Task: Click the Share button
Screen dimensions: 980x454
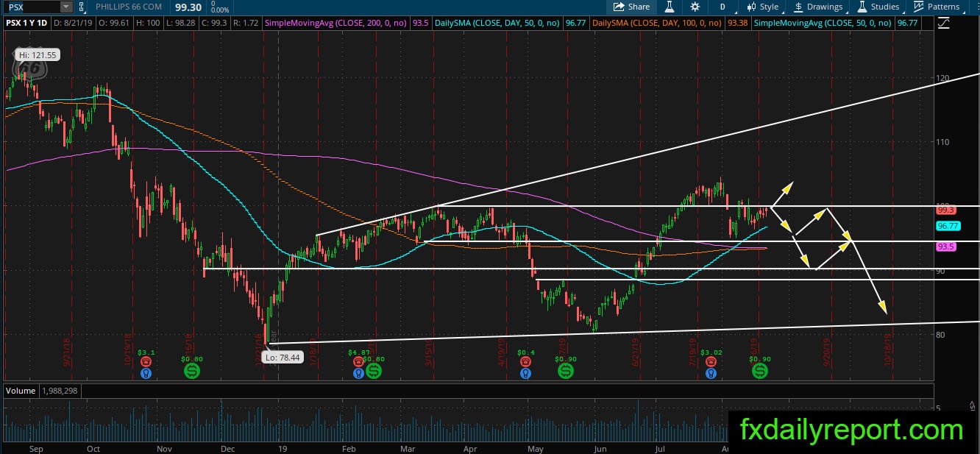Action: 631,7
